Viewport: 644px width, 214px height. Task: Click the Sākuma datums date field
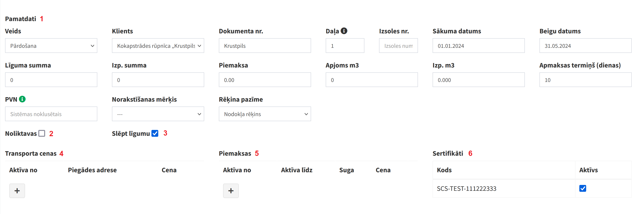point(478,46)
